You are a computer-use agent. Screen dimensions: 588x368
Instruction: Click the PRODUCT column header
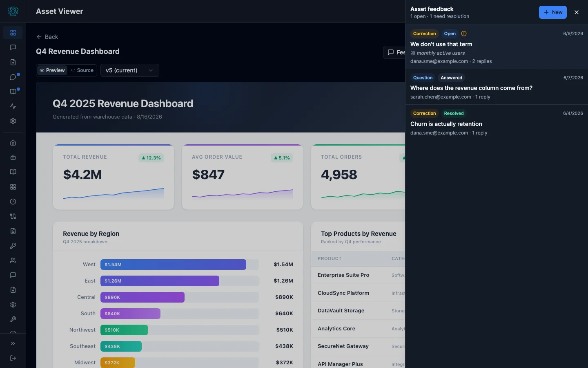(330, 258)
